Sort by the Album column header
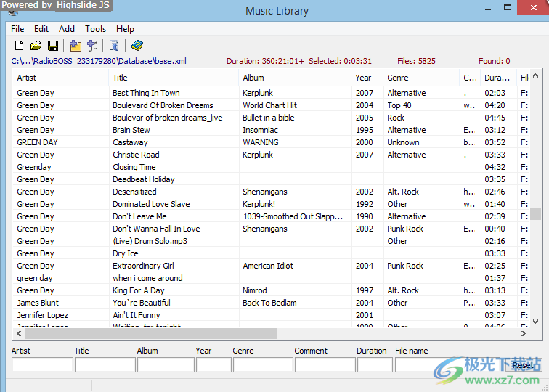 point(295,78)
